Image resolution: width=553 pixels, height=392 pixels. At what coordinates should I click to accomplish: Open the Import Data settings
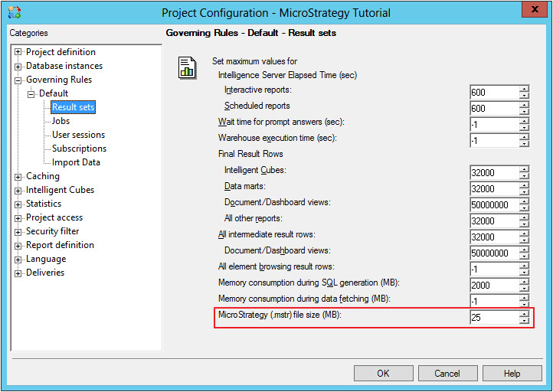[x=76, y=162]
